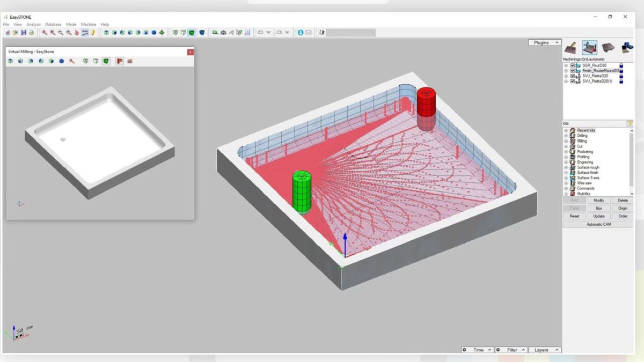Toggle the Finish_RouterRoundD8 checkbox
Viewport: 644px width, 362px height.
point(573,71)
